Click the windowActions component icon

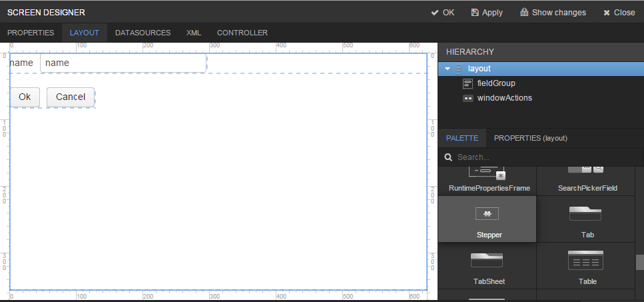[x=468, y=98]
